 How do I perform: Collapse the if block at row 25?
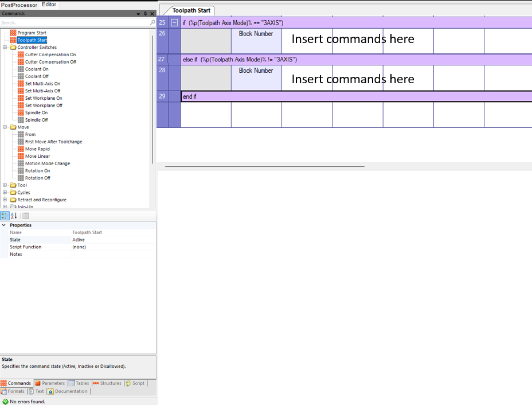[173, 22]
